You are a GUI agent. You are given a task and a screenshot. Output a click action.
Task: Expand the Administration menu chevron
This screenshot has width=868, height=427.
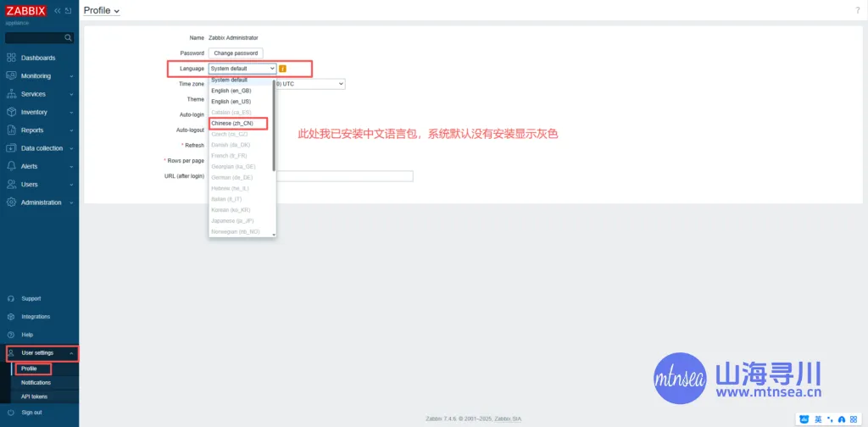click(x=71, y=203)
